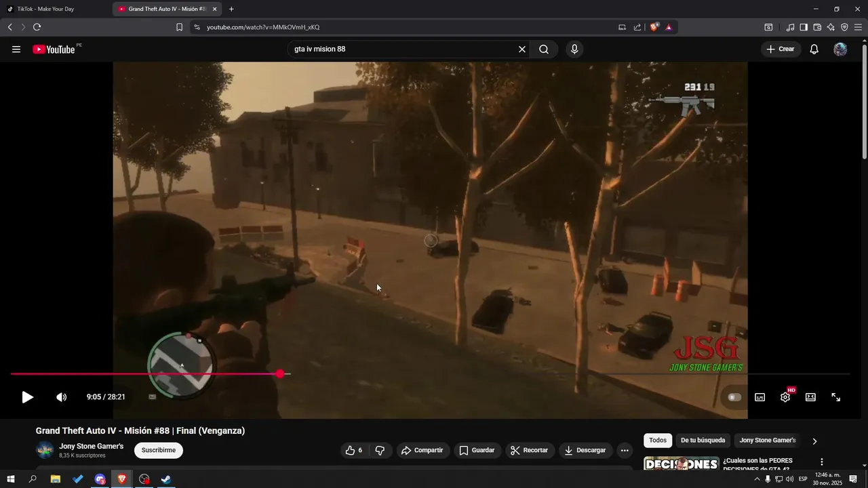Download video with Descargar button
This screenshot has width=868, height=488.
[585, 450]
